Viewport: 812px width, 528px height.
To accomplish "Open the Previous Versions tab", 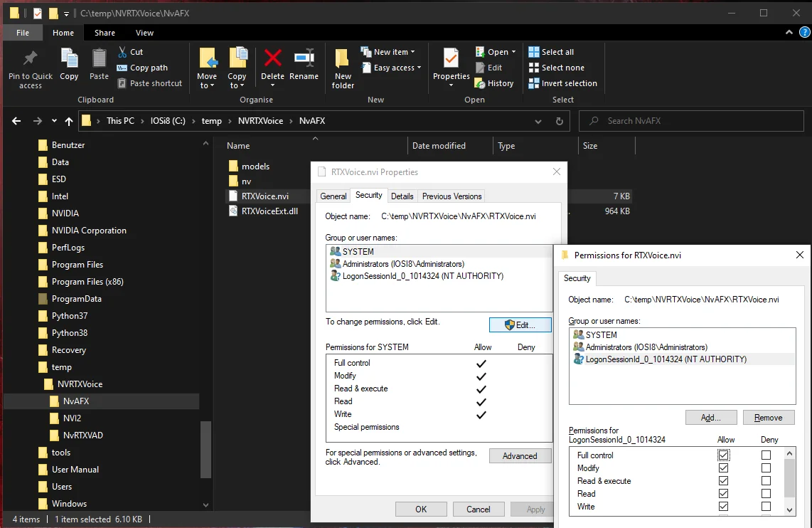I will click(452, 196).
